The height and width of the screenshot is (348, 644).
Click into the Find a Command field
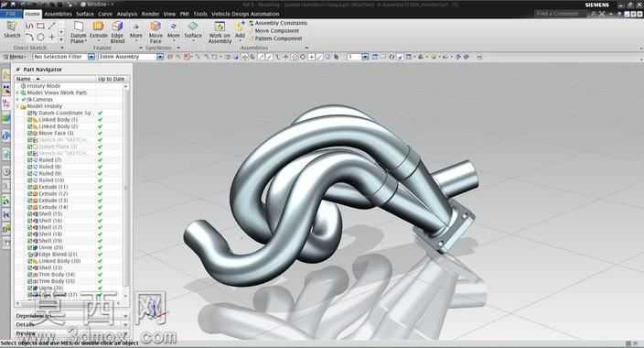[561, 14]
